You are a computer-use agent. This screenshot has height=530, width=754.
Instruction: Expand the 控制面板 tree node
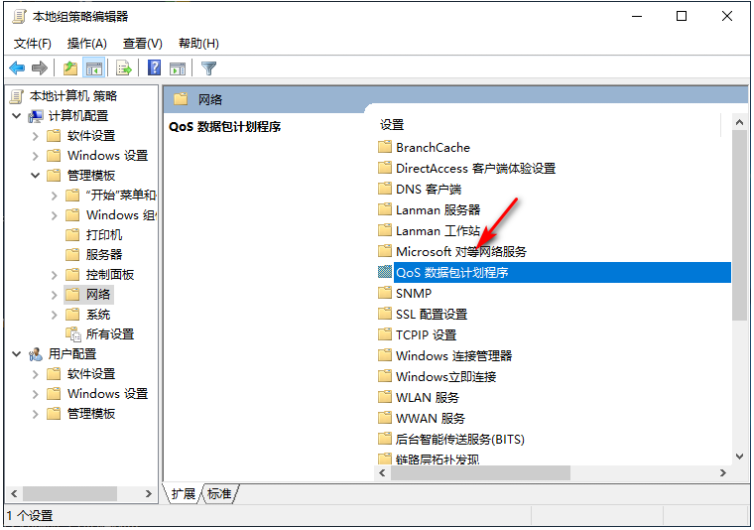pyautogui.click(x=54, y=275)
